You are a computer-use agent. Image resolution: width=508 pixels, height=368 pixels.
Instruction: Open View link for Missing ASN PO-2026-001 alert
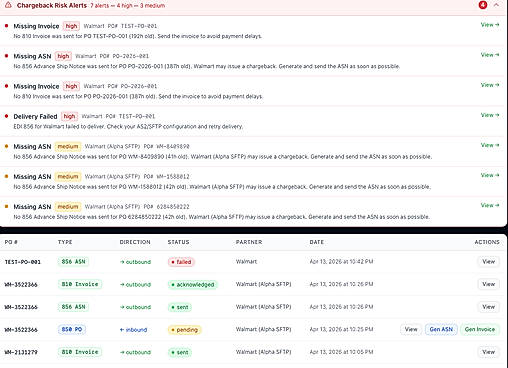[490, 55]
